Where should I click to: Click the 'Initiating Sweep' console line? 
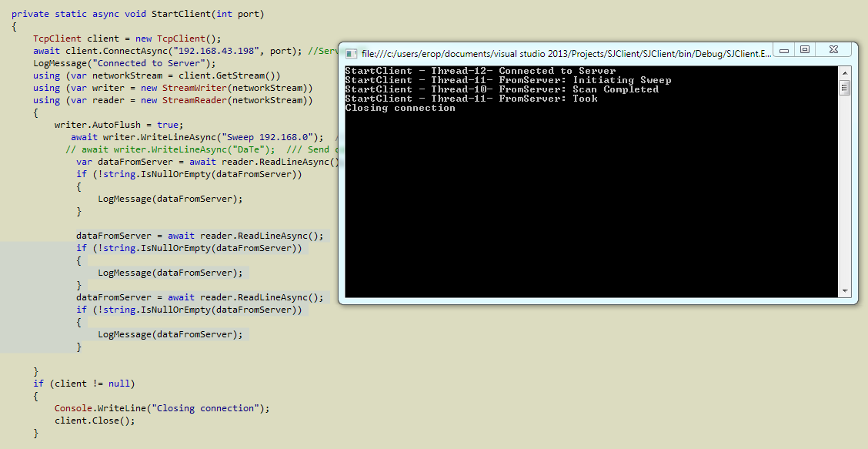click(x=508, y=80)
